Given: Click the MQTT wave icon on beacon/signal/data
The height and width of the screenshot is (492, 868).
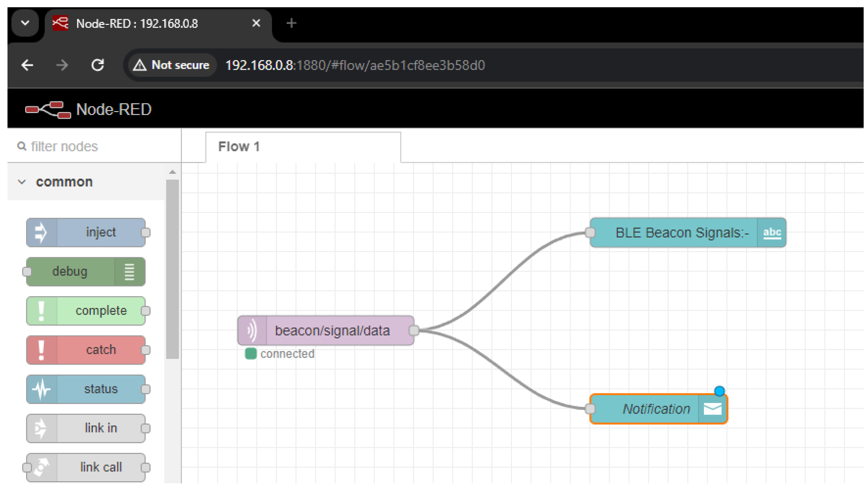Looking at the screenshot, I should 252,331.
